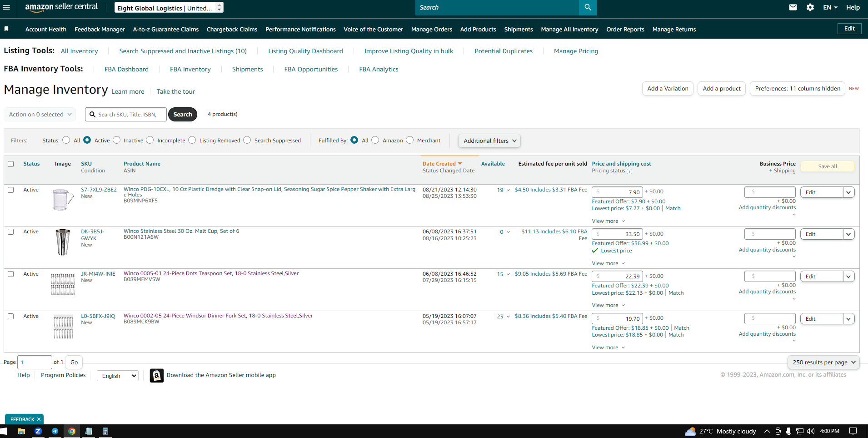Click the Add a product button
868x438 pixels.
[x=722, y=89]
